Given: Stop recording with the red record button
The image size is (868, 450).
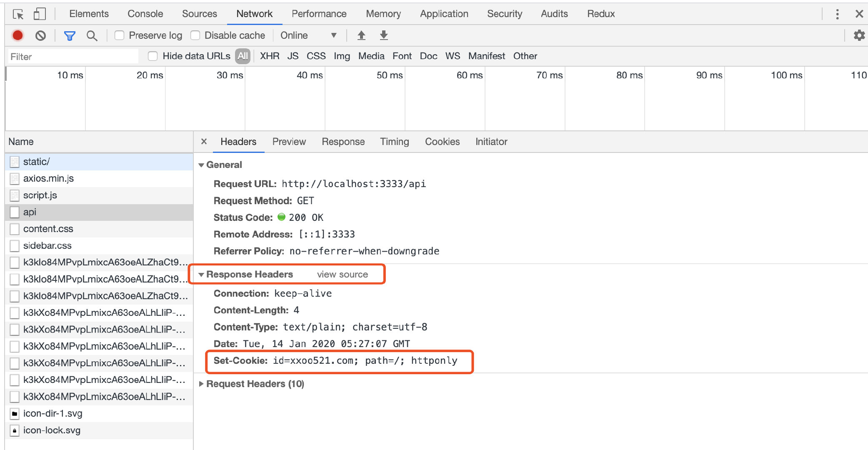Looking at the screenshot, I should [x=18, y=35].
